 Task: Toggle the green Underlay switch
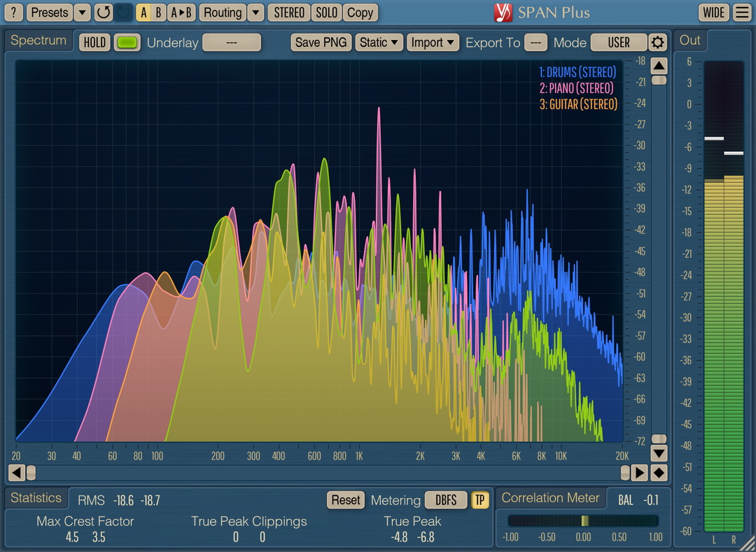(x=127, y=42)
